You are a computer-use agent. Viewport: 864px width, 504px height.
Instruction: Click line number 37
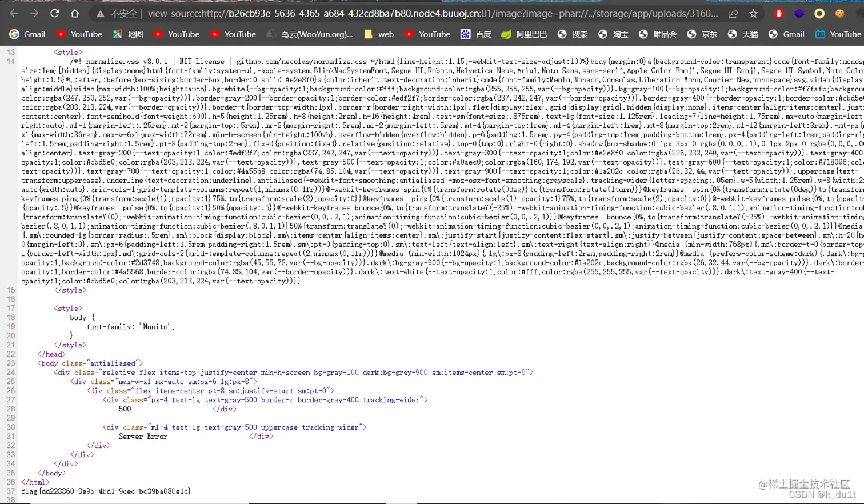(x=11, y=491)
